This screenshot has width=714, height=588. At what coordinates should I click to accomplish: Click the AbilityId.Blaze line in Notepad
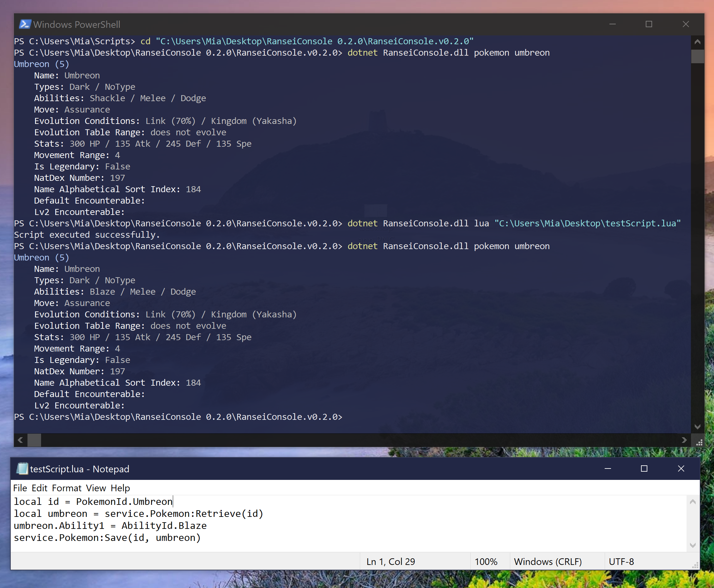[110, 526]
